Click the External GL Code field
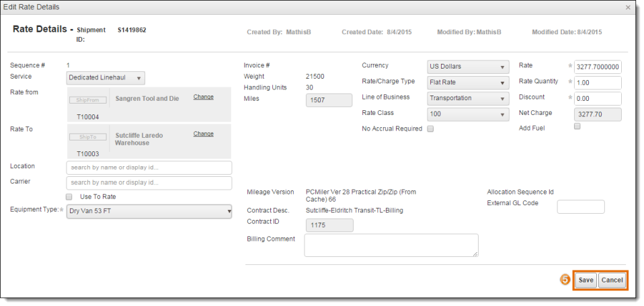 [581, 207]
